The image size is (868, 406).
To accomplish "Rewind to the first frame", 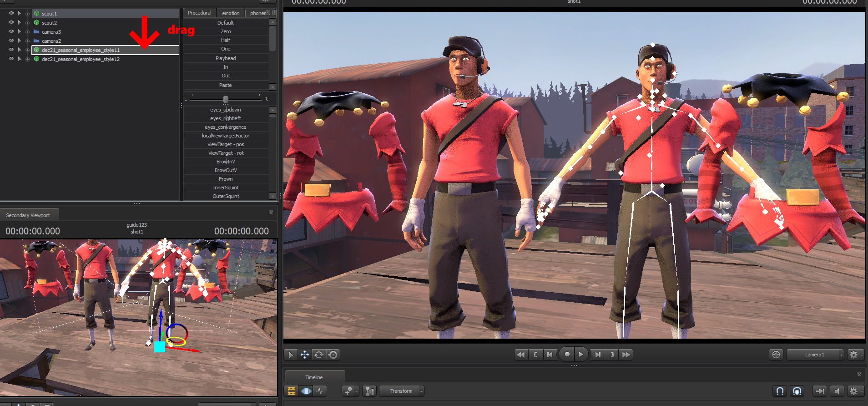I will click(521, 355).
